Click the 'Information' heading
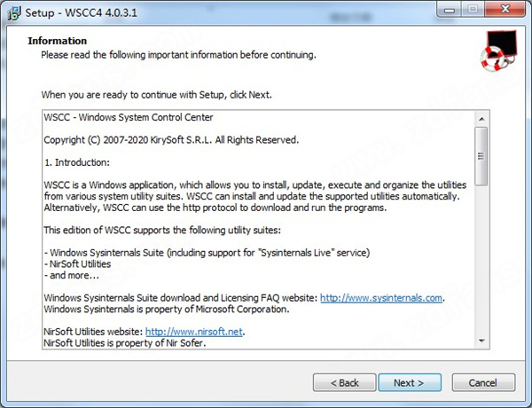The width and height of the screenshot is (532, 408). click(58, 41)
